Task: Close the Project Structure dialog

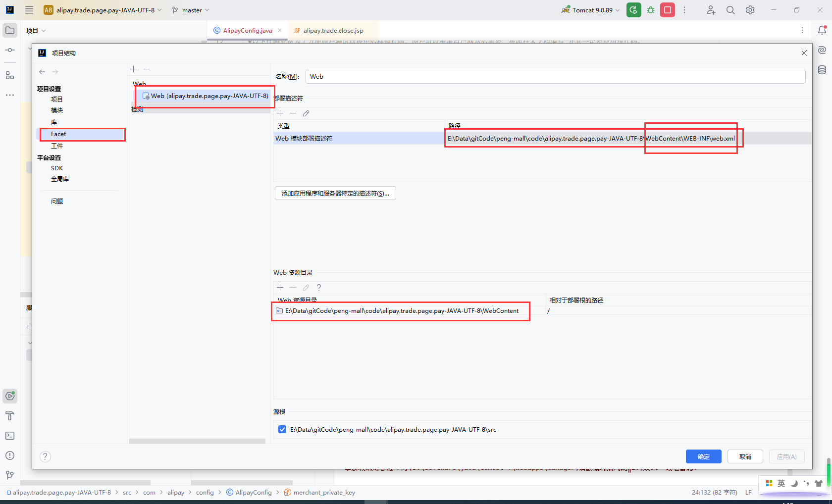Action: click(x=804, y=53)
